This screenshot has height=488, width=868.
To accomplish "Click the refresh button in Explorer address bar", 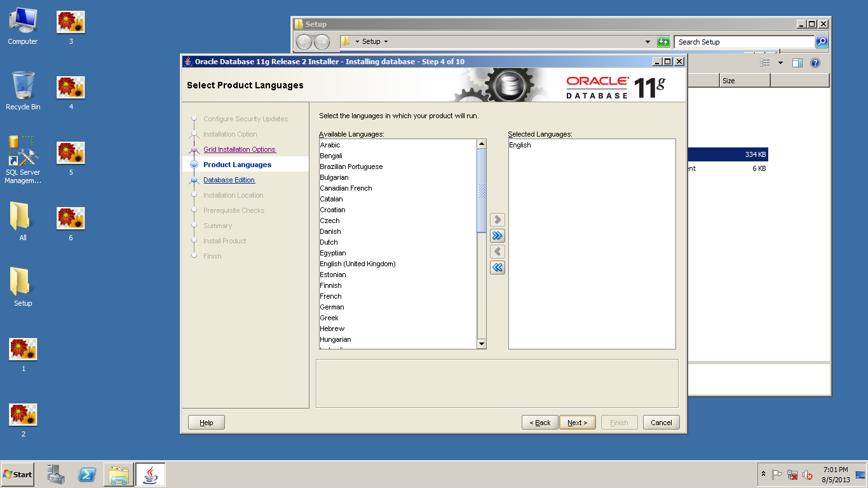I will click(x=663, y=42).
